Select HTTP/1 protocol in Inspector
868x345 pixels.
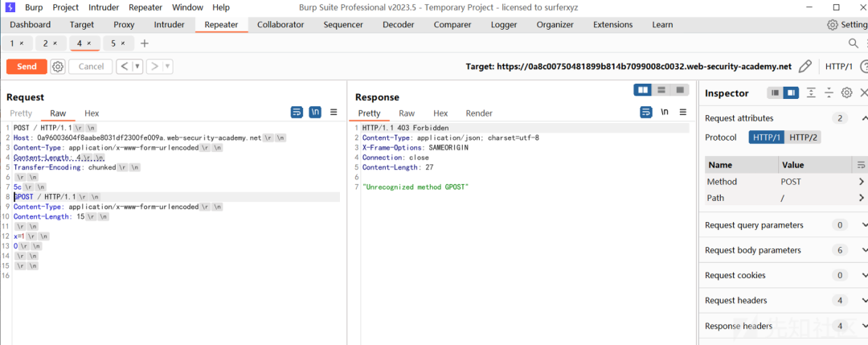pyautogui.click(x=766, y=138)
